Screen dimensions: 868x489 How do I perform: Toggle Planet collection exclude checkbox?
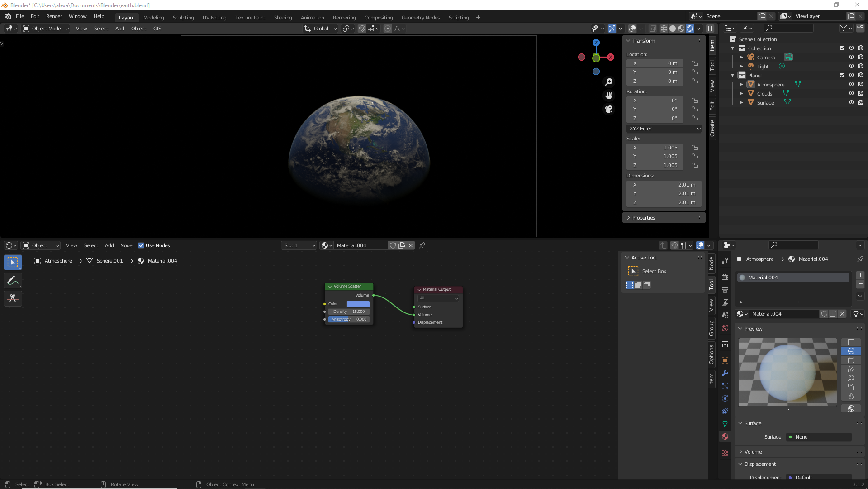point(842,75)
